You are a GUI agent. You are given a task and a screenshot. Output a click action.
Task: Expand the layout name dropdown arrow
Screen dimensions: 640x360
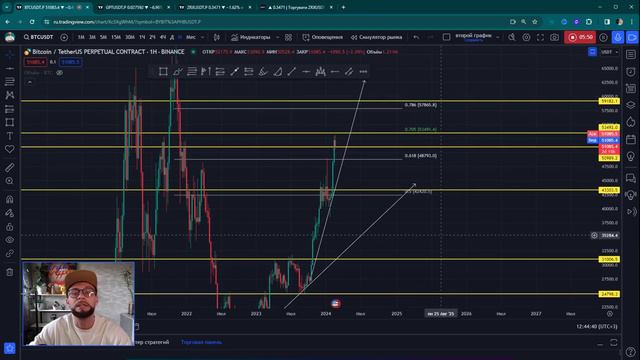[x=498, y=37]
